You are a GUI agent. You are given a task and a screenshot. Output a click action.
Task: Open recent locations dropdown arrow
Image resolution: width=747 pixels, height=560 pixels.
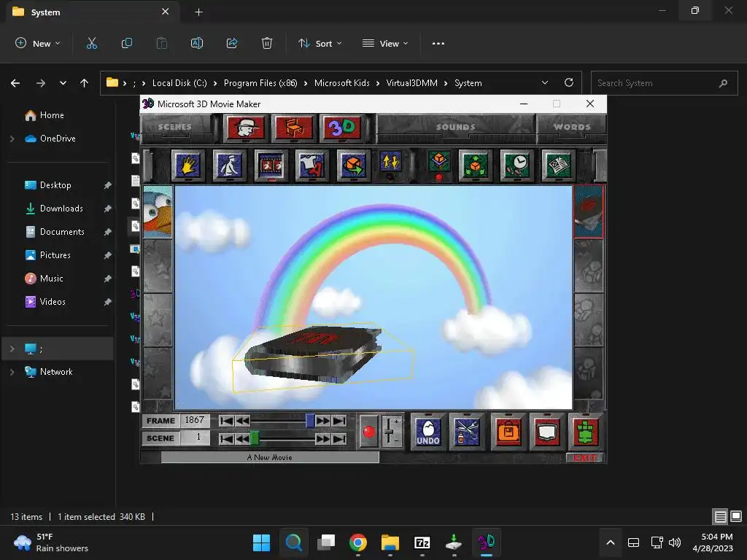coord(63,83)
